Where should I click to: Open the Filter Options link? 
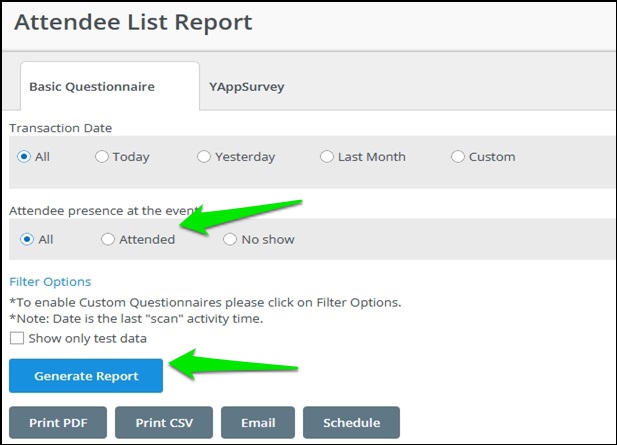50,282
